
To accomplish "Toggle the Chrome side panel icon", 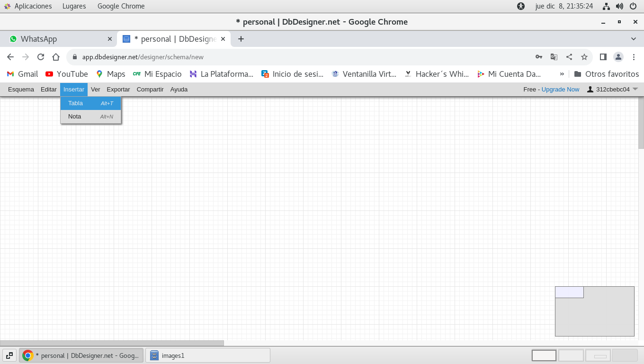I will pos(603,57).
